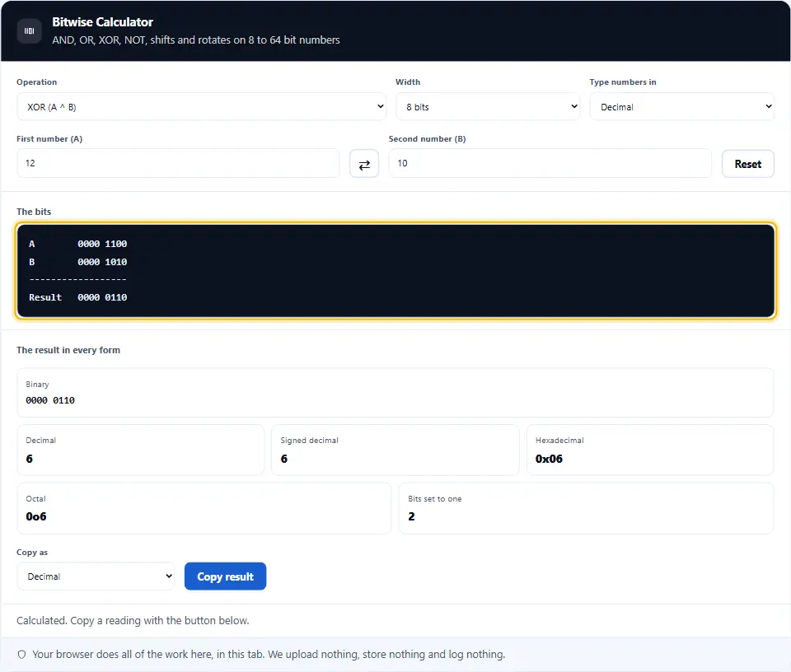
Task: Click the Octal value 0o6
Action: [x=35, y=516]
